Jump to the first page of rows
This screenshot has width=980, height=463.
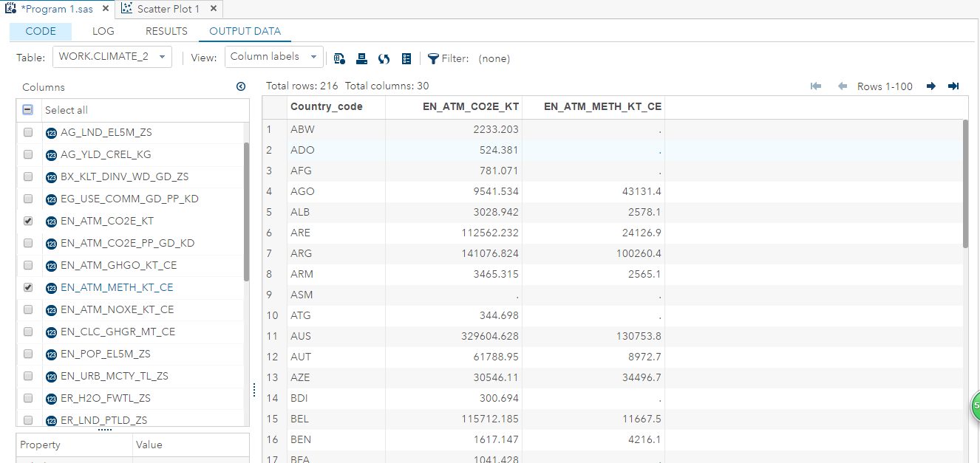pos(816,86)
